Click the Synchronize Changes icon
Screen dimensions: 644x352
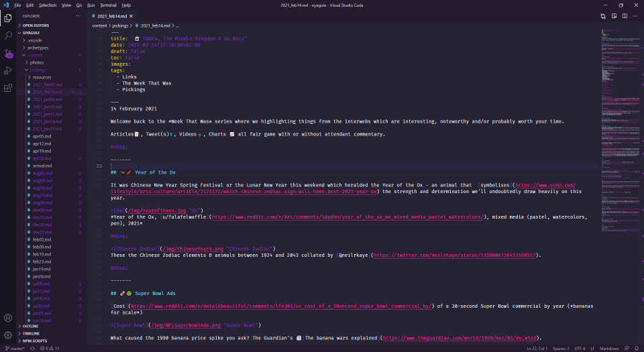[x=32, y=348]
